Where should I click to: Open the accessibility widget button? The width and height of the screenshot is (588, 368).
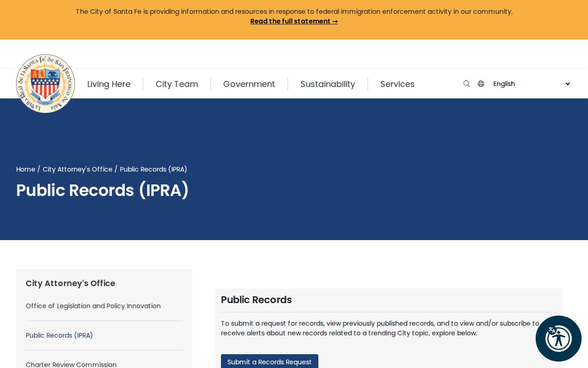click(559, 339)
